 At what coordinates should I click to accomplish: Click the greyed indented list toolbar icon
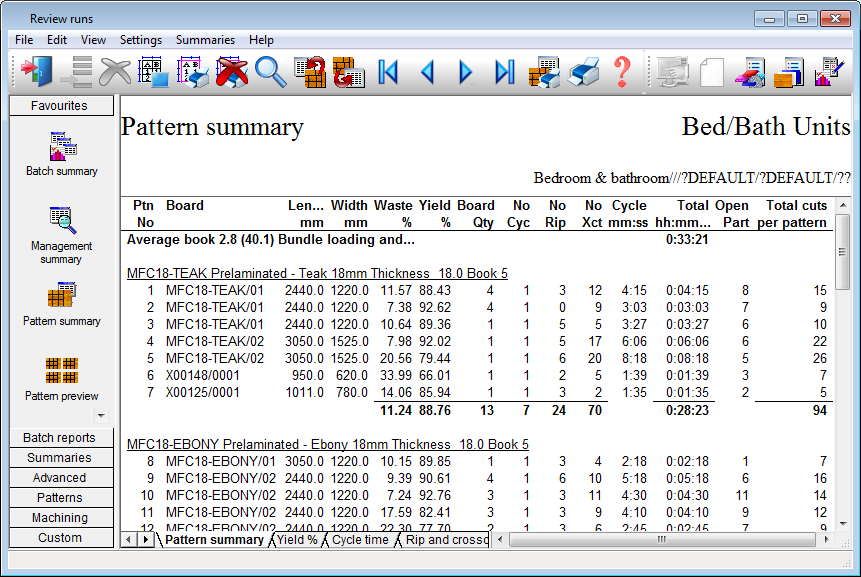(x=76, y=72)
